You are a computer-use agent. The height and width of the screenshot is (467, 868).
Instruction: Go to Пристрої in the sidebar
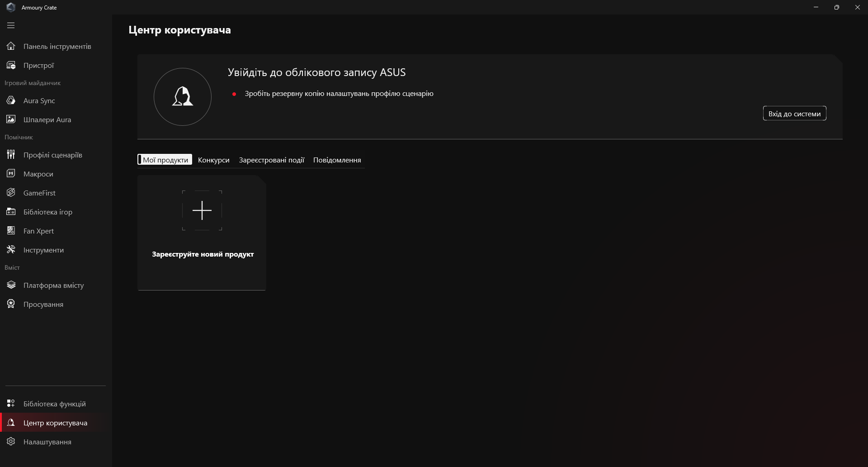56,65
